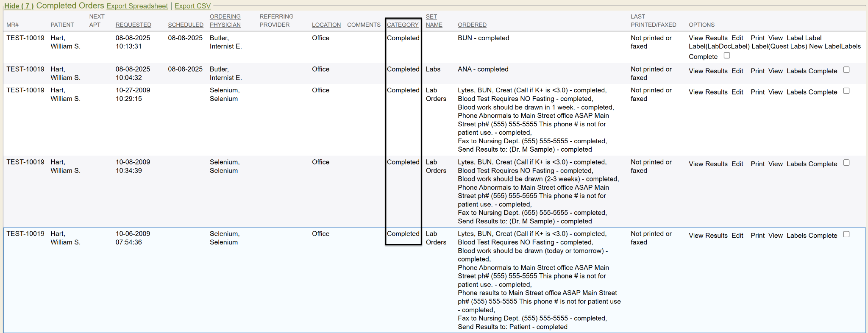Click Label(LabDocLabel) for the BUN order
The image size is (868, 333).
(x=719, y=47)
